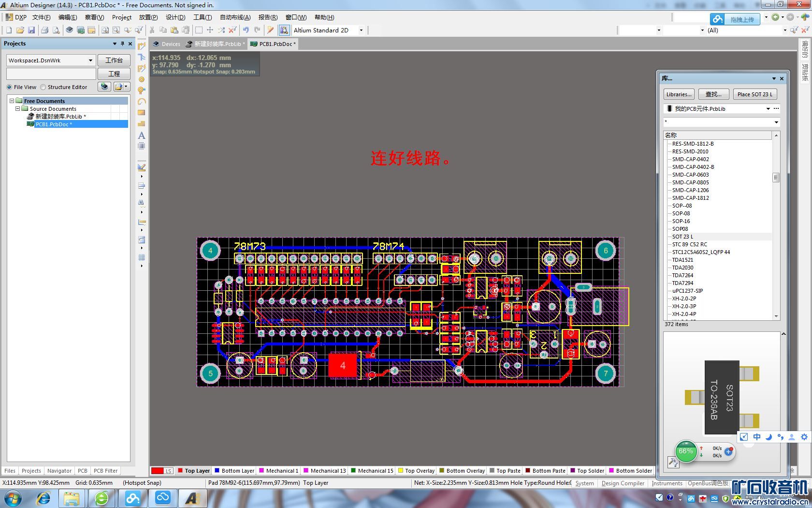Click the 工程 project button
812x508 pixels.
point(114,74)
